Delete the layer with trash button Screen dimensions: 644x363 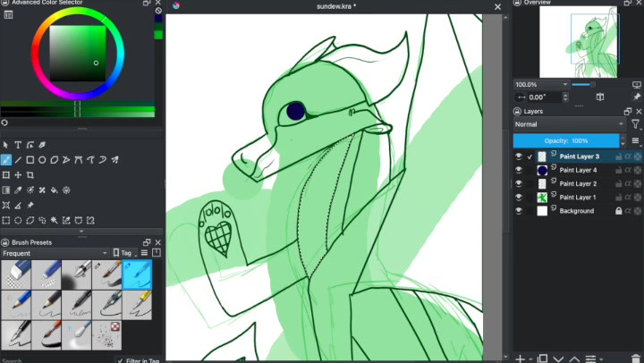coord(636,359)
